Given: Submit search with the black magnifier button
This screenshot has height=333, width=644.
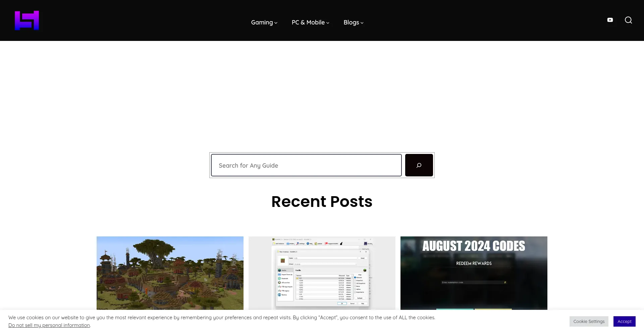Looking at the screenshot, I should click(x=419, y=165).
